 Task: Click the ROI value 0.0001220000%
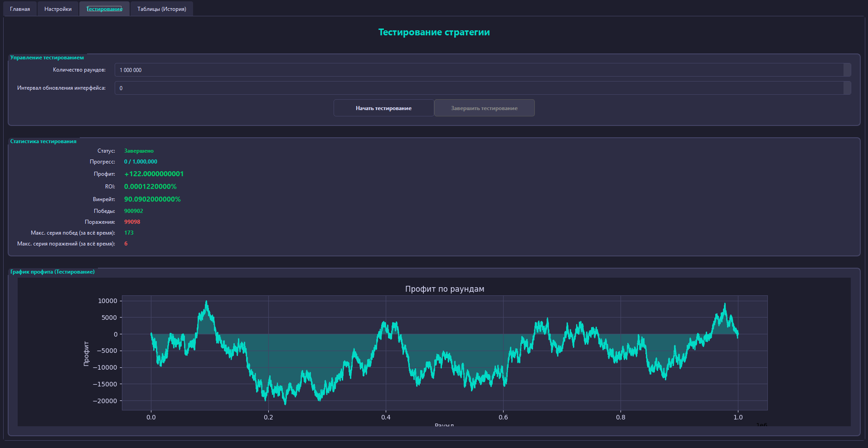pos(150,187)
